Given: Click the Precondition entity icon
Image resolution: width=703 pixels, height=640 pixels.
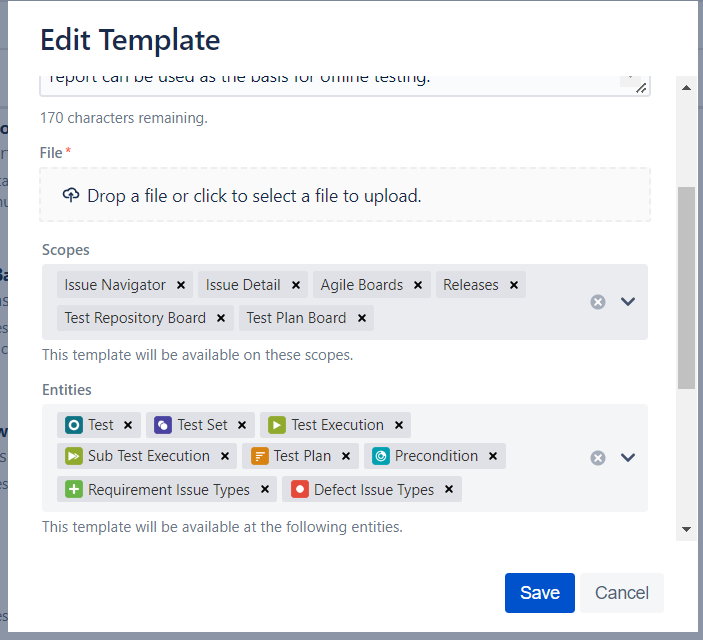Looking at the screenshot, I should coord(380,456).
